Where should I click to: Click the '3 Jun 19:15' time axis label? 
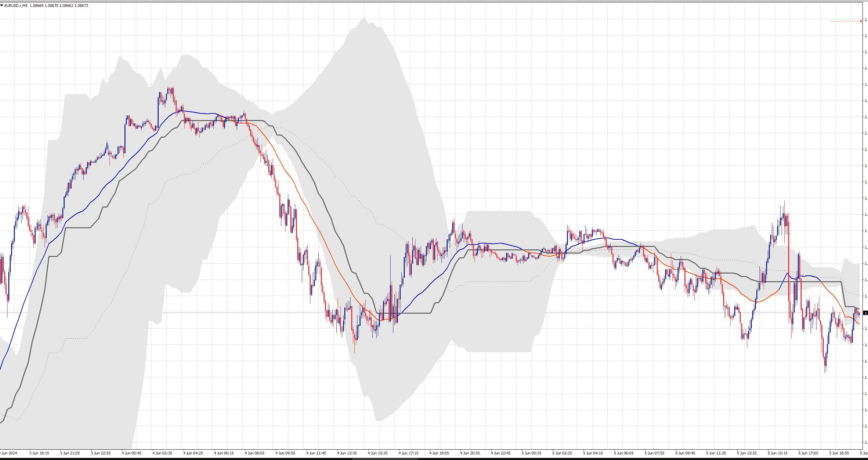tap(39, 453)
